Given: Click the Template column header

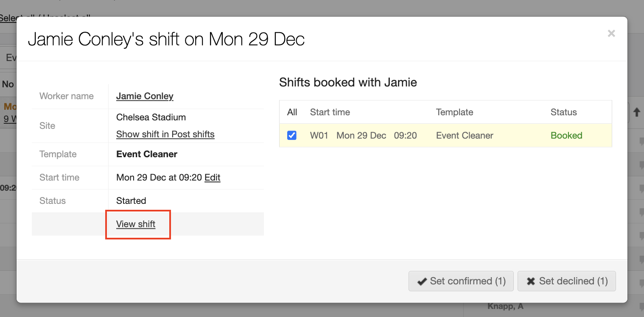Looking at the screenshot, I should pos(454,112).
